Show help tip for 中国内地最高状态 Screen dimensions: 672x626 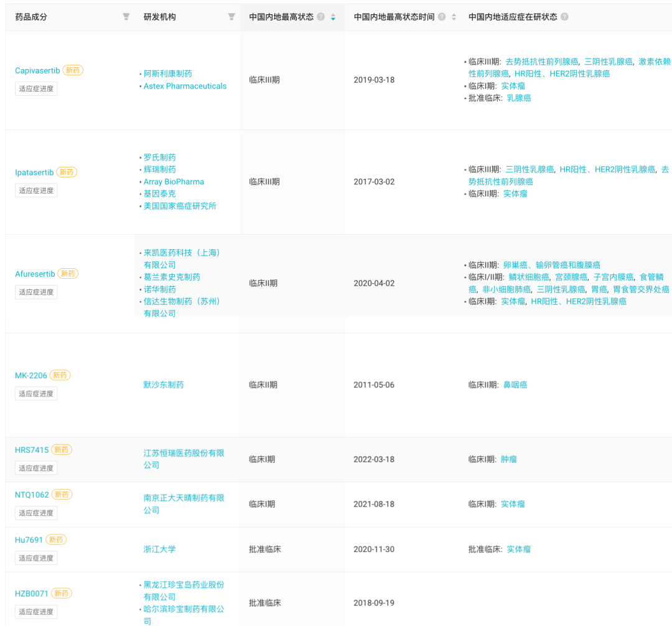(x=320, y=17)
